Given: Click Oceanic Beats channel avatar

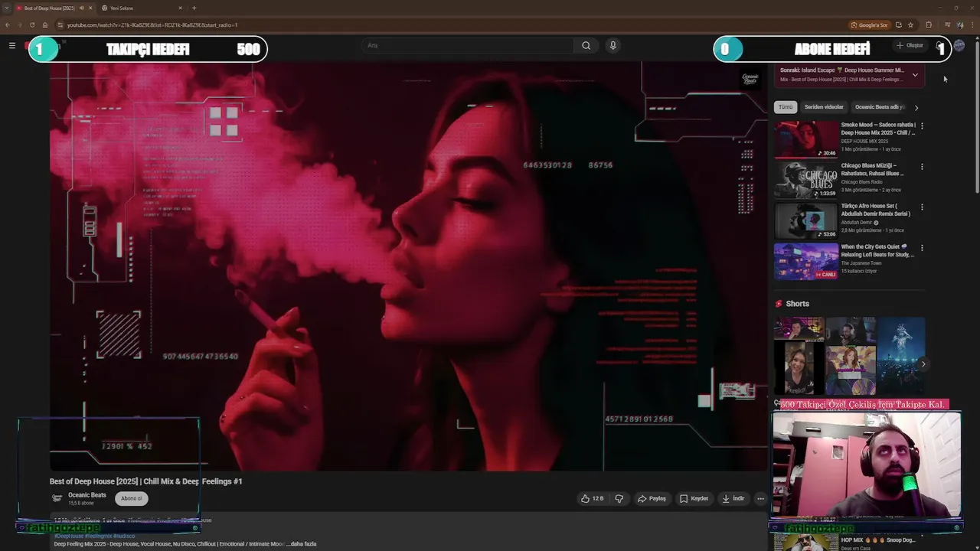Looking at the screenshot, I should [57, 498].
